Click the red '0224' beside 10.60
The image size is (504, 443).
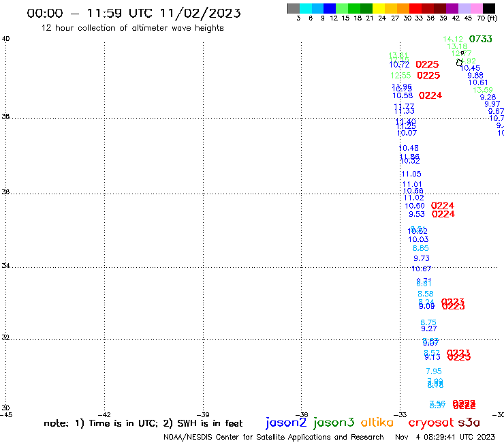[443, 206]
